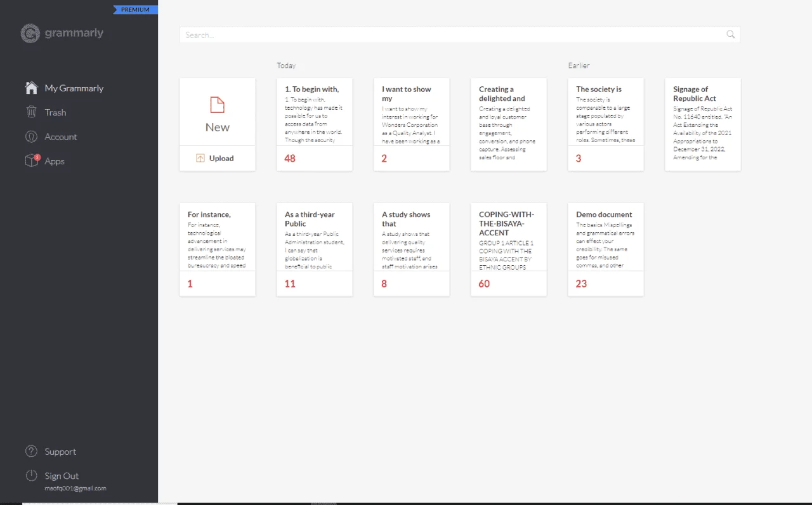The width and height of the screenshot is (812, 505).
Task: Open the 'Demo document' card
Action: [606, 249]
